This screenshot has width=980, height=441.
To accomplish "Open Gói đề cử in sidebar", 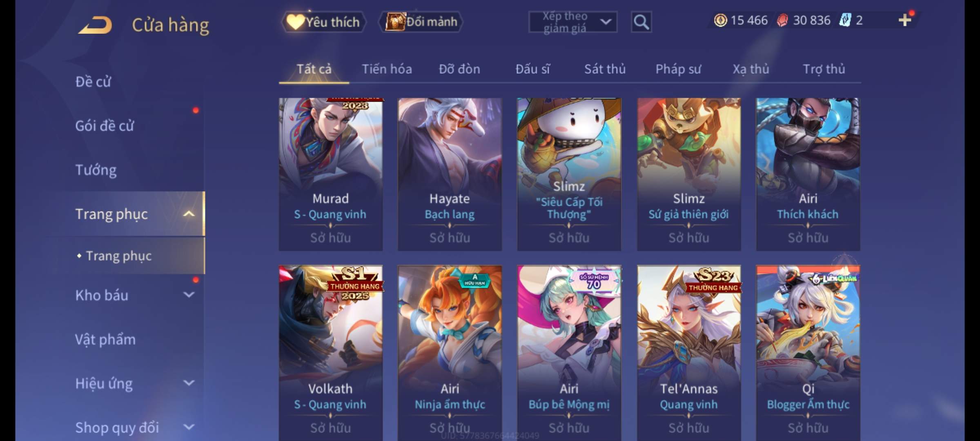I will (x=105, y=126).
